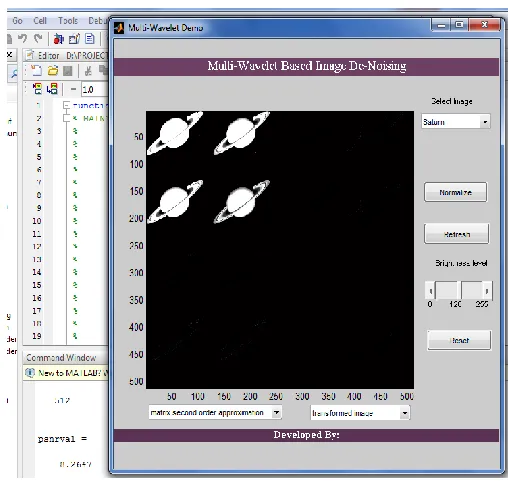Close the Multi-Wavelet Demo window

(484, 25)
